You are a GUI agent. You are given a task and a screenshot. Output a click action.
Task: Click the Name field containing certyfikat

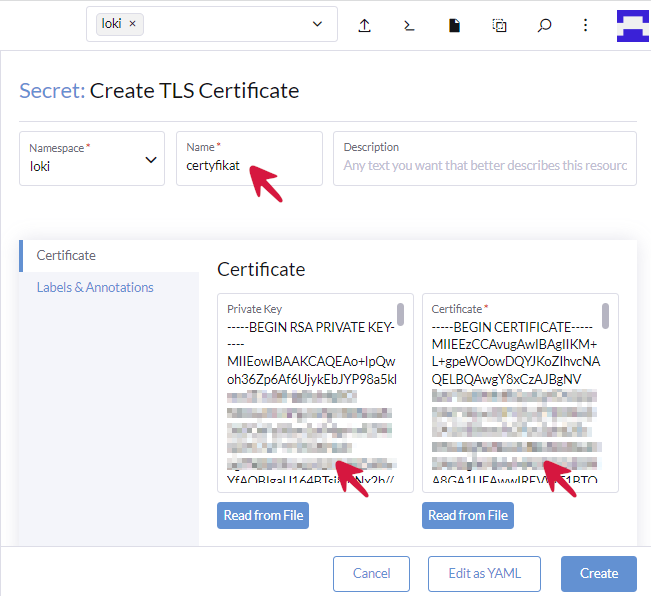(249, 166)
